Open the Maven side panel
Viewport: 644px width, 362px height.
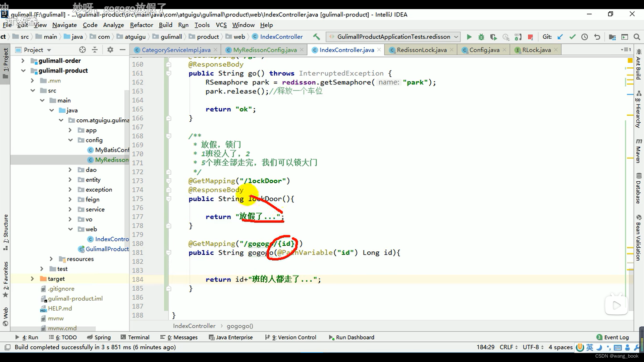pos(638,150)
